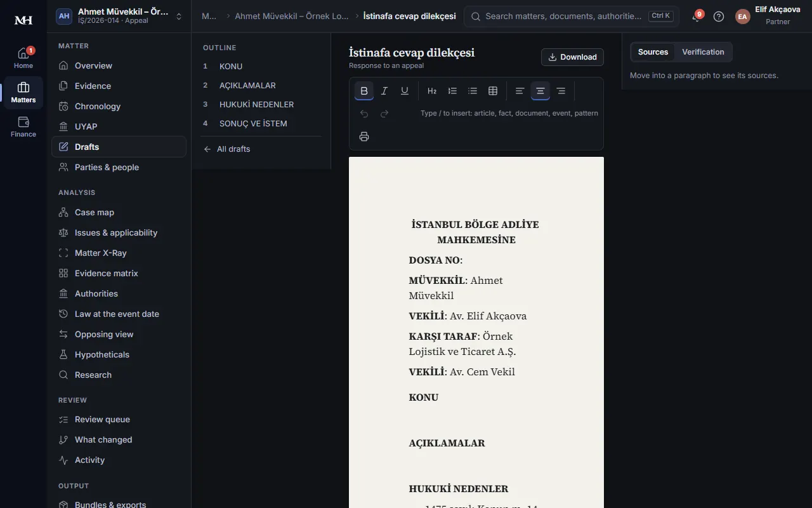This screenshot has height=508, width=812.
Task: Open Review queue
Action: [119, 419]
